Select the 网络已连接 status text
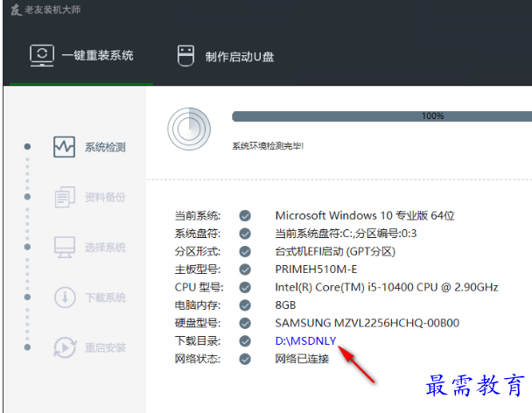 (302, 359)
